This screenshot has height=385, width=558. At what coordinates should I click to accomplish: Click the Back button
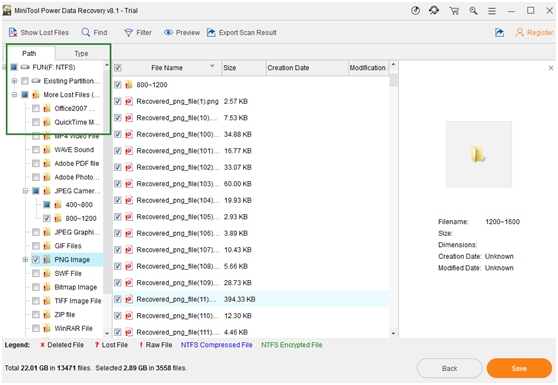click(x=449, y=368)
